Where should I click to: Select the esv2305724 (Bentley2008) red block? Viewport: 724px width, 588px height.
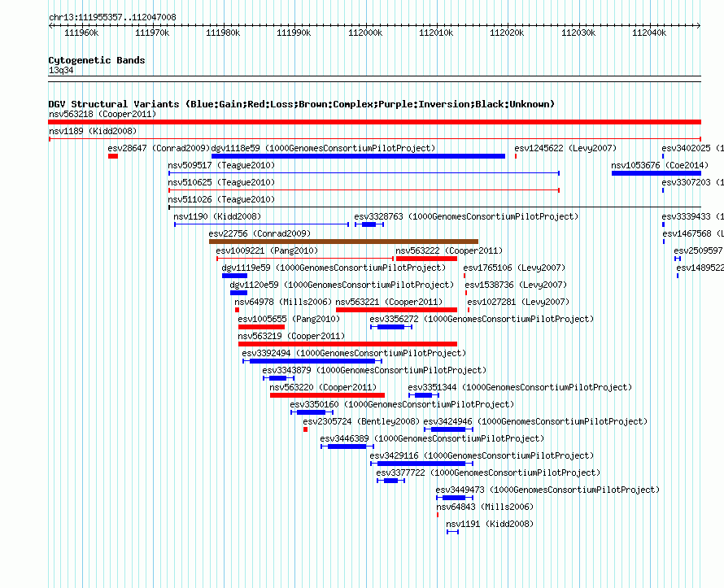point(305,429)
